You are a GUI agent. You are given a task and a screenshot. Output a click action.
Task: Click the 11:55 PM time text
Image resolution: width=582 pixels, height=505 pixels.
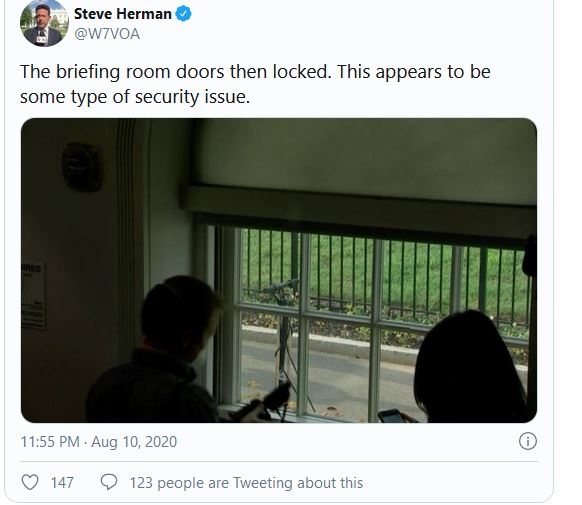pyautogui.click(x=50, y=442)
